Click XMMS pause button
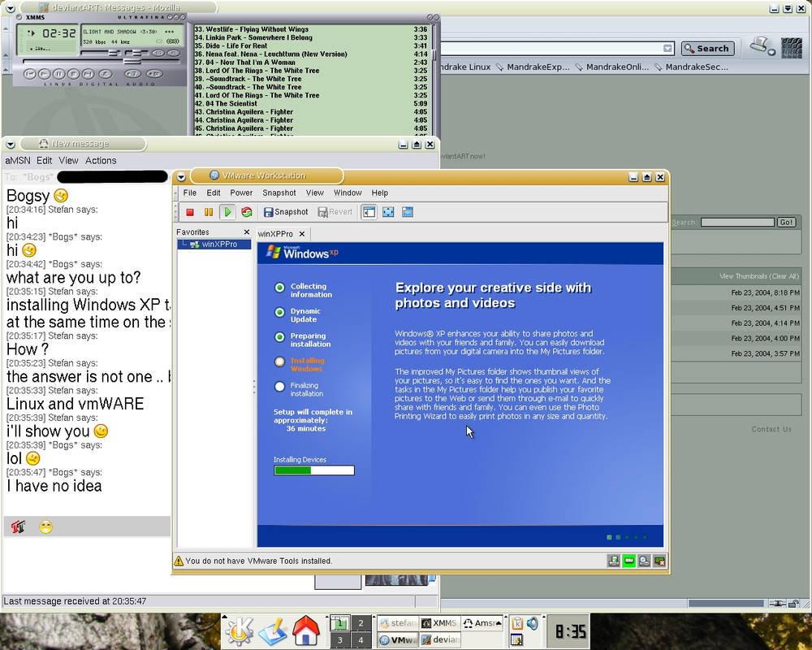 (x=59, y=74)
